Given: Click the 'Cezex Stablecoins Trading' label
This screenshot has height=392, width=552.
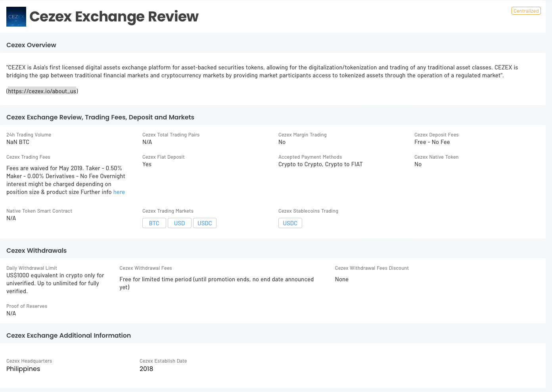Looking at the screenshot, I should 308,211.
